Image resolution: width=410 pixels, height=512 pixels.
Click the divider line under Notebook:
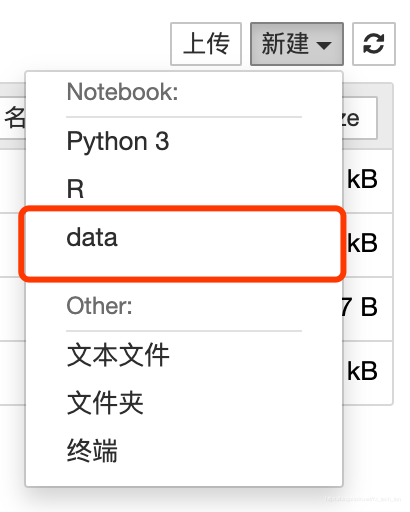(184, 117)
